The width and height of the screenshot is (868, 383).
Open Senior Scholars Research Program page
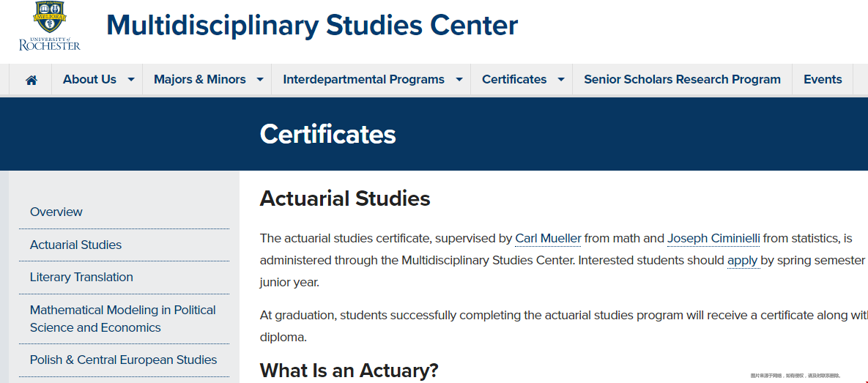[682, 79]
